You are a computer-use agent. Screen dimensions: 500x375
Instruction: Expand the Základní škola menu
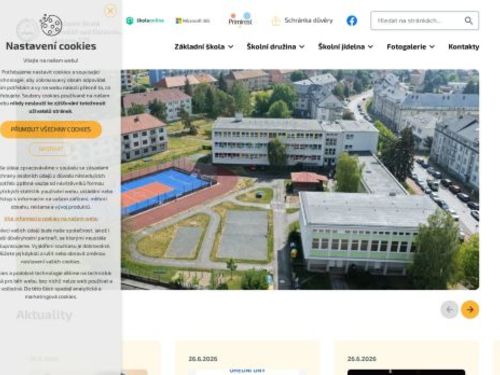tap(204, 47)
